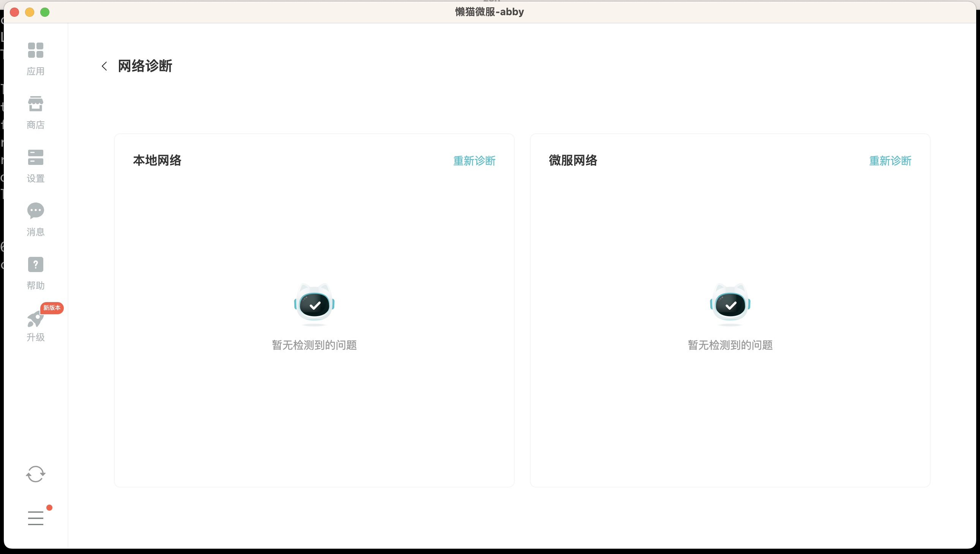
Task: Click 暂无检测到的问题 text in 本地网络
Action: tap(314, 345)
